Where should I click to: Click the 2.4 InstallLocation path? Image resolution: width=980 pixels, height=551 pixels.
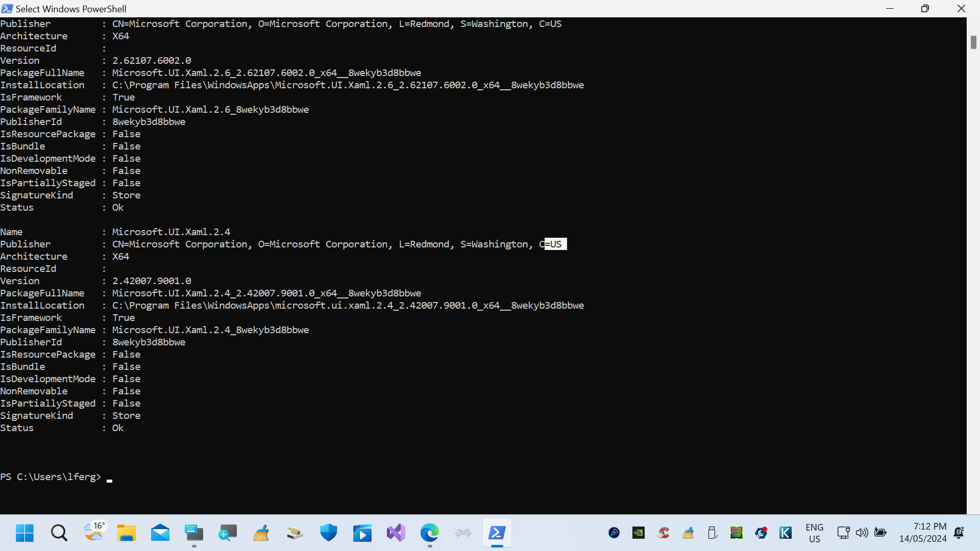pyautogui.click(x=348, y=306)
